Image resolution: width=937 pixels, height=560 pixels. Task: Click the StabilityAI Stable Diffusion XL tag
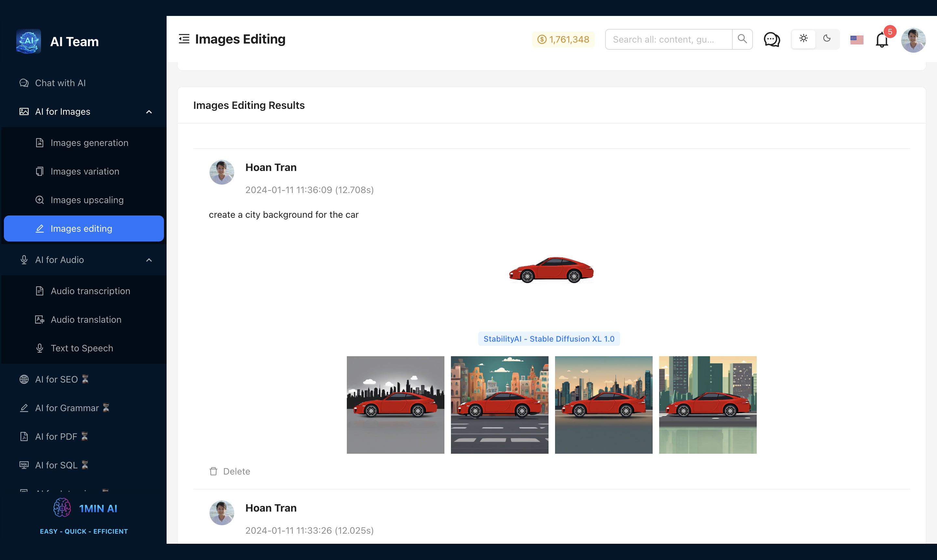[x=549, y=338]
